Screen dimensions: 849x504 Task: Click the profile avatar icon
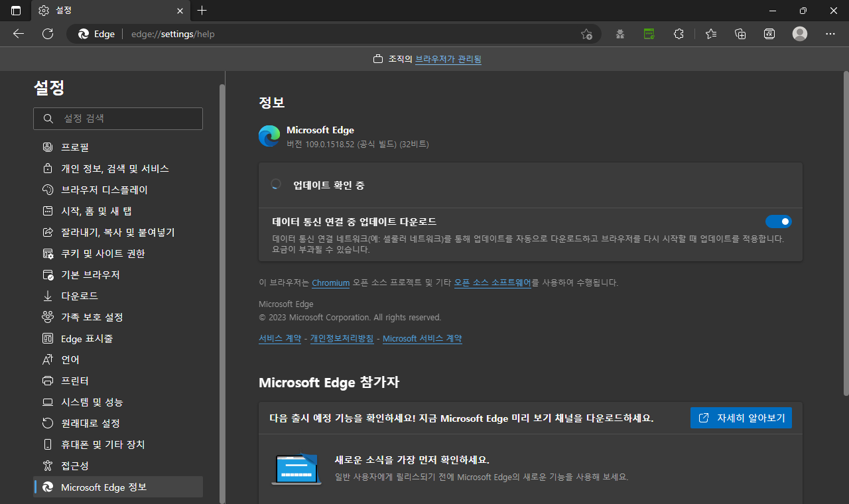tap(800, 34)
